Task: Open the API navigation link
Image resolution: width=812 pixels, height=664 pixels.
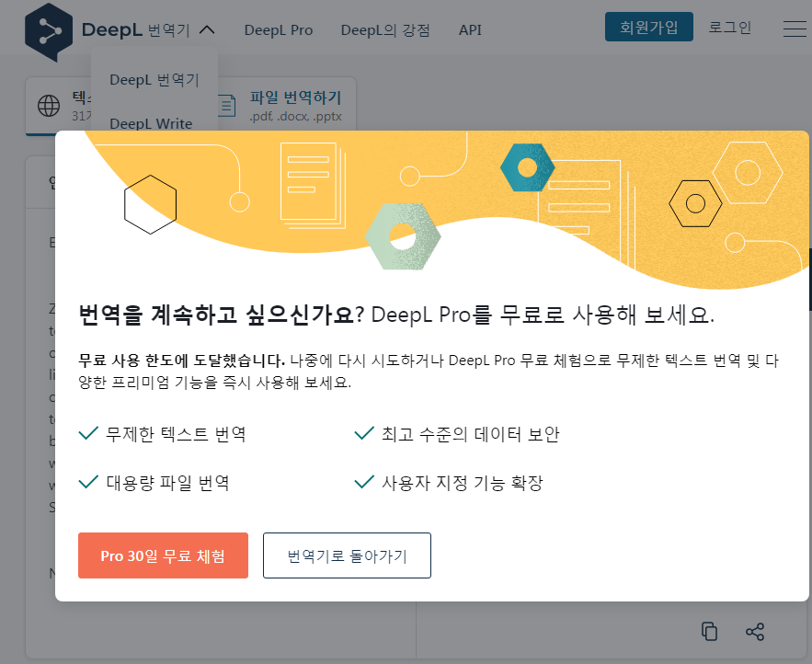Action: [470, 30]
